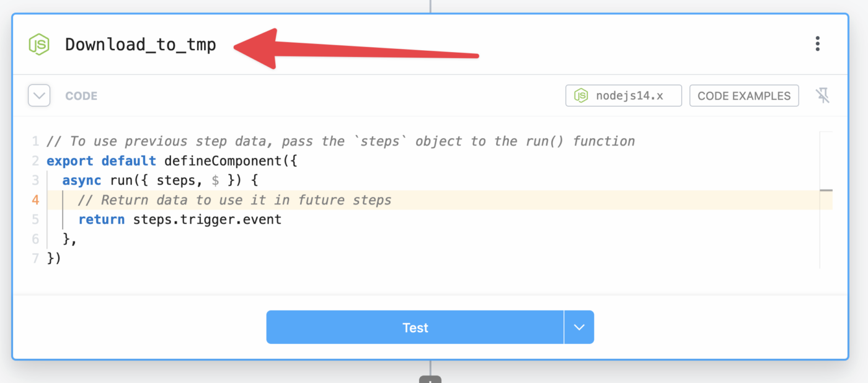Viewport: 868px width, 383px height.
Task: Click the closing brackets on line 7
Action: tap(54, 258)
